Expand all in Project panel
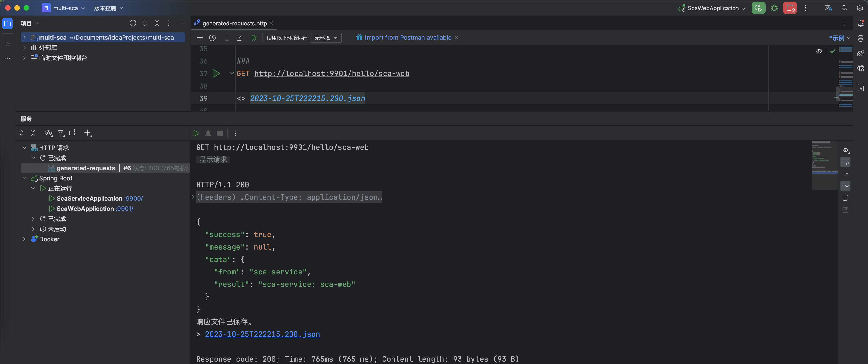The image size is (868, 364). 145,23
